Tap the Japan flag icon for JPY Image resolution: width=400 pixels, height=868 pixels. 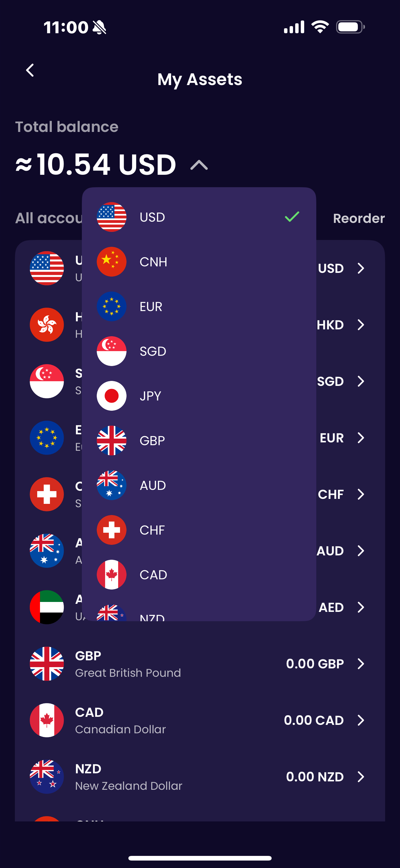click(x=111, y=396)
